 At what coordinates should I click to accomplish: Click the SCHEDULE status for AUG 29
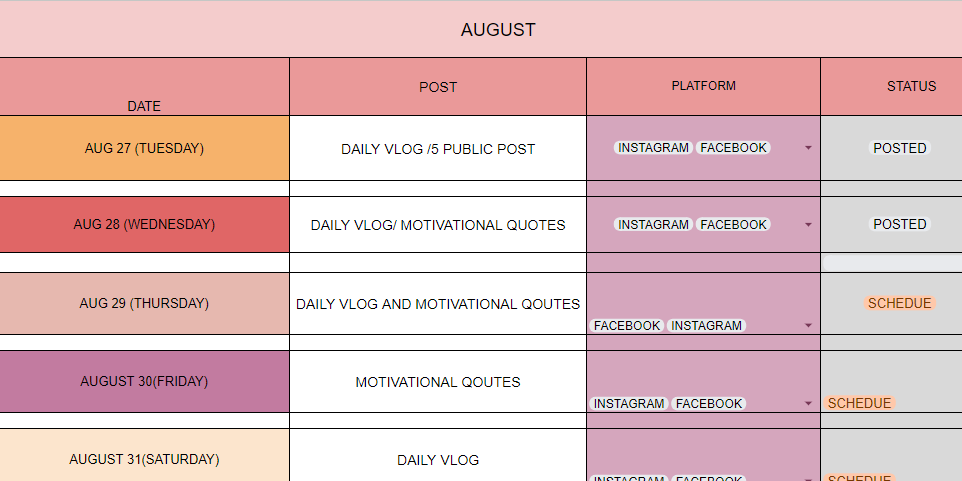pyautogui.click(x=899, y=304)
